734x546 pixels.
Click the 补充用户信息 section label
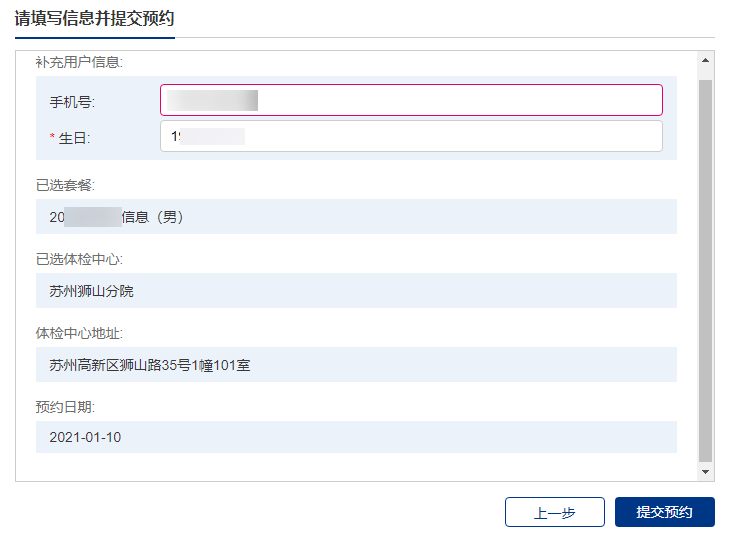pyautogui.click(x=79, y=62)
